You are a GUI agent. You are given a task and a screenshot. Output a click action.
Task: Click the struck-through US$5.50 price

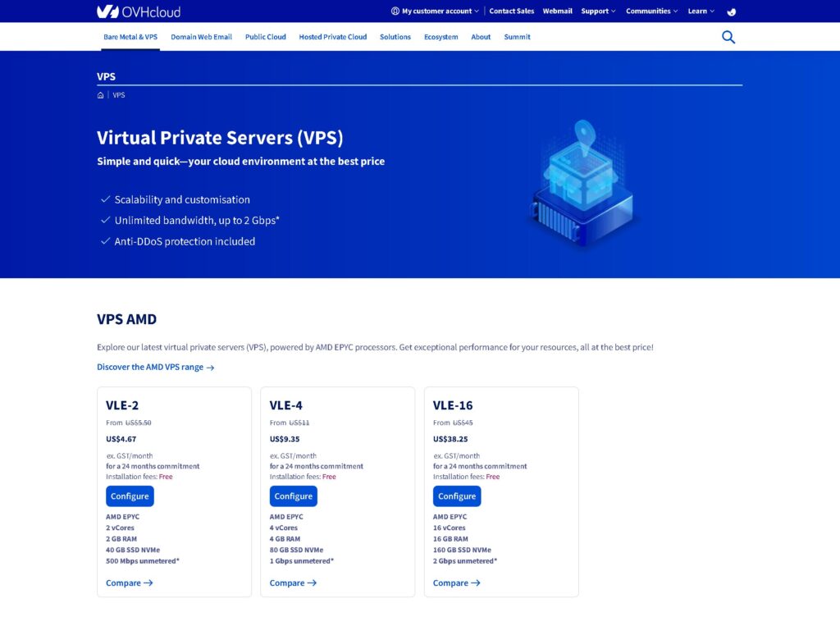click(x=138, y=423)
